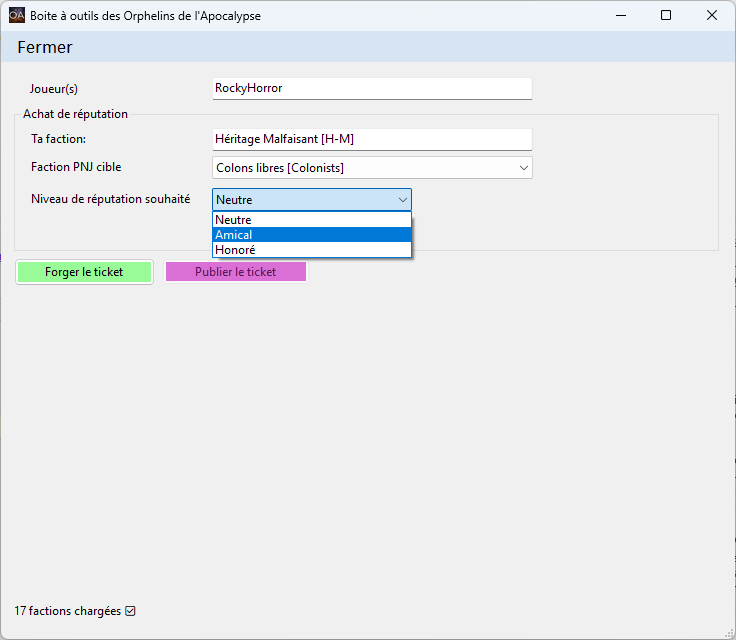Pick Honoré reputation level option
Image resolution: width=736 pixels, height=640 pixels.
(x=311, y=250)
